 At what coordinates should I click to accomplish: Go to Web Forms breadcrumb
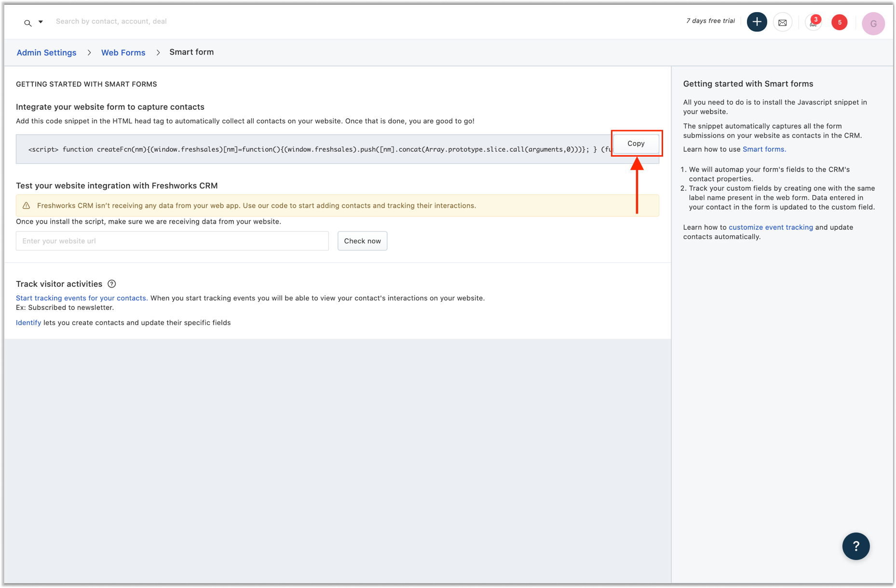pos(123,53)
